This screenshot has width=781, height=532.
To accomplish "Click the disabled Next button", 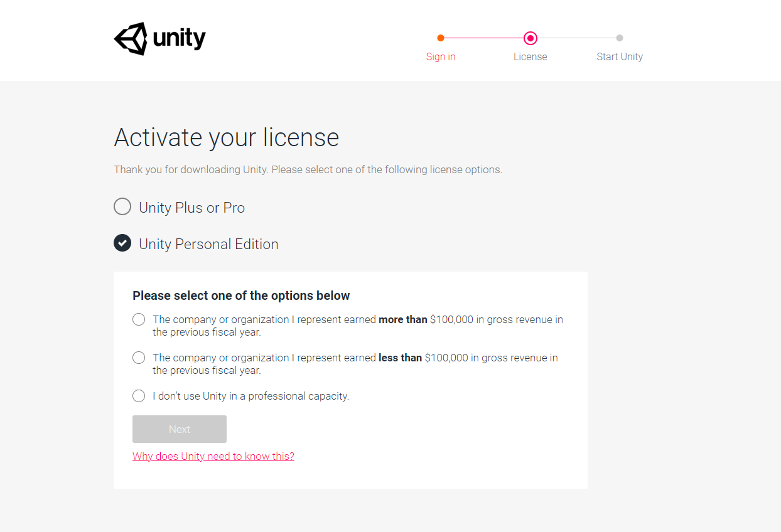I will pyautogui.click(x=180, y=429).
